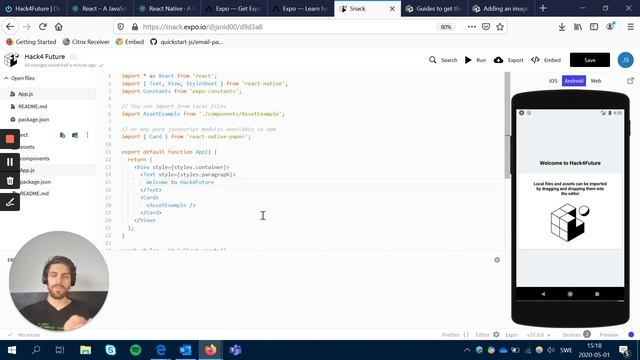This screenshot has height=360, width=640.
Task: Open the JS user avatar menu
Action: pyautogui.click(x=625, y=60)
